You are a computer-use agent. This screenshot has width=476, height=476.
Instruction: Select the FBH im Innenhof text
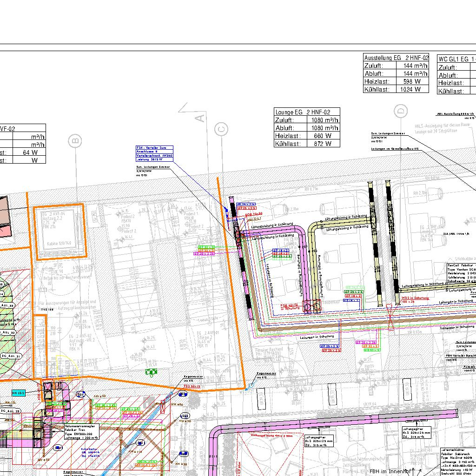coord(390,471)
